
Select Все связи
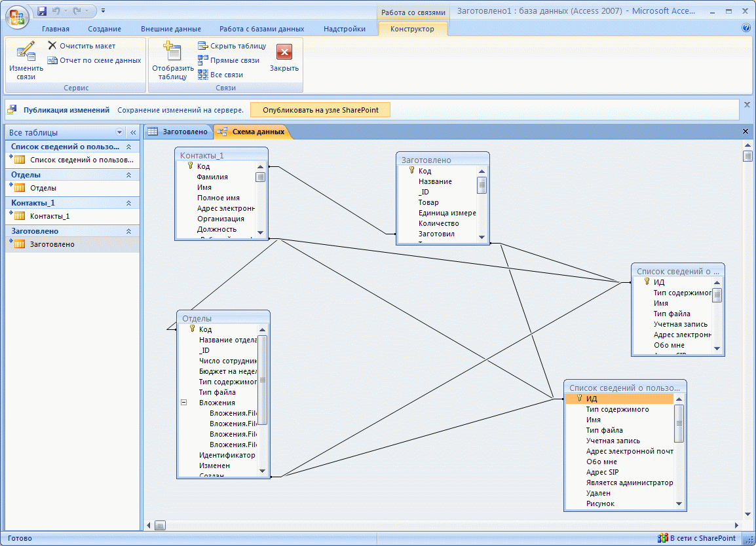(220, 75)
